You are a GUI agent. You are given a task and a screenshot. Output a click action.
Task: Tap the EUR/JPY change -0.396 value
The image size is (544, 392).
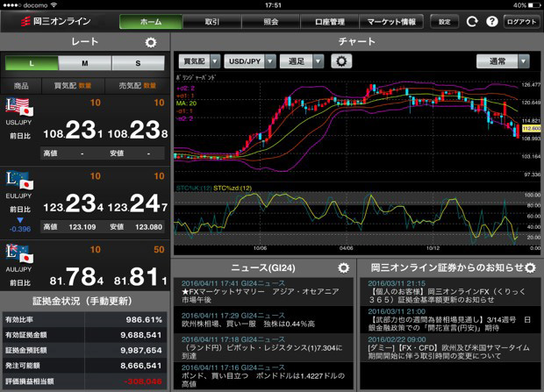pos(20,229)
